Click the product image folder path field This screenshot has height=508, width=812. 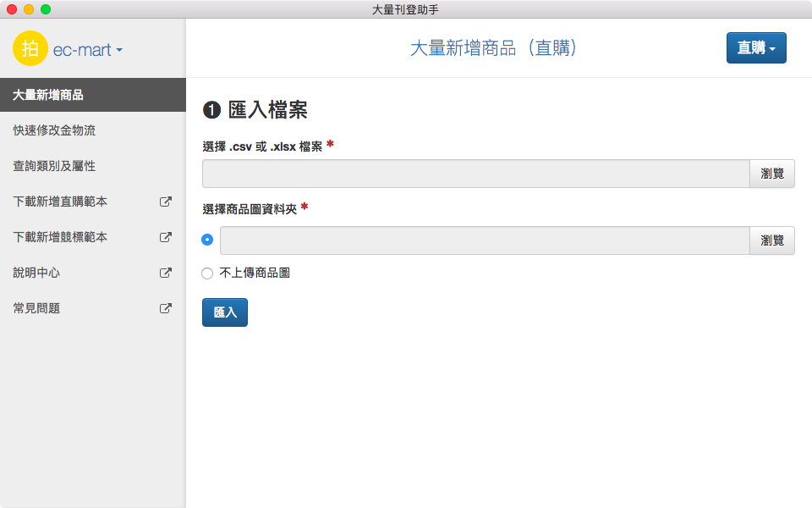[484, 240]
